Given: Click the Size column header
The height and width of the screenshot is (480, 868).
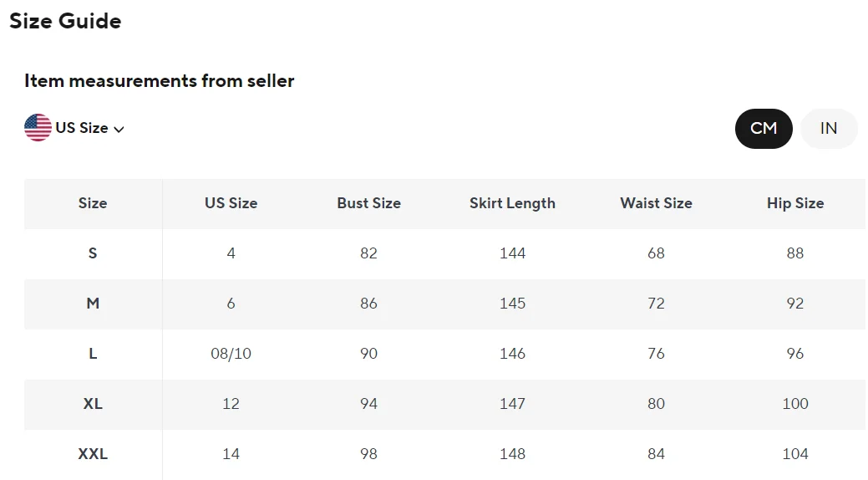Looking at the screenshot, I should (x=93, y=203).
